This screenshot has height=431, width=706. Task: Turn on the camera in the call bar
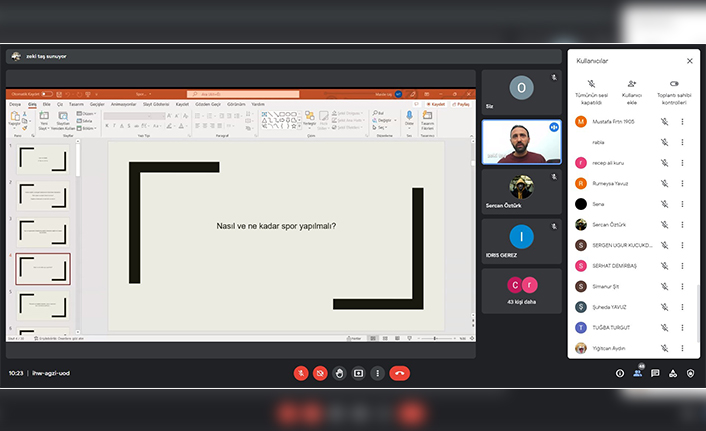pos(320,373)
